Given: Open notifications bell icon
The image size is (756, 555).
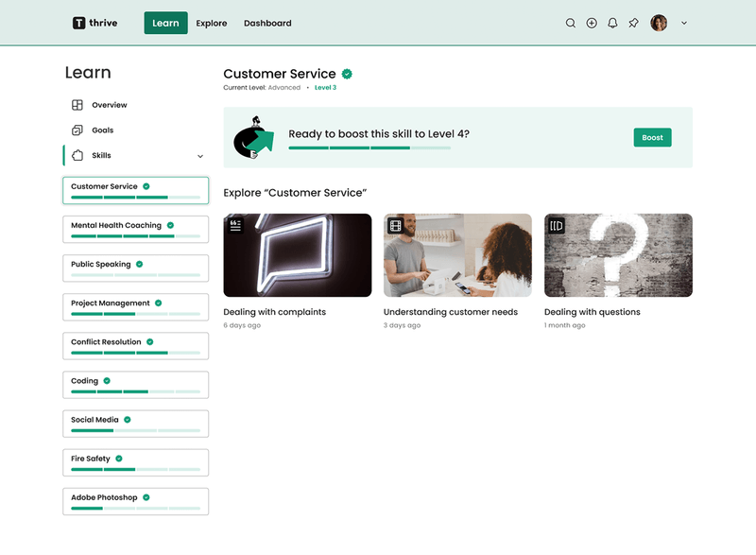Looking at the screenshot, I should pyautogui.click(x=612, y=24).
